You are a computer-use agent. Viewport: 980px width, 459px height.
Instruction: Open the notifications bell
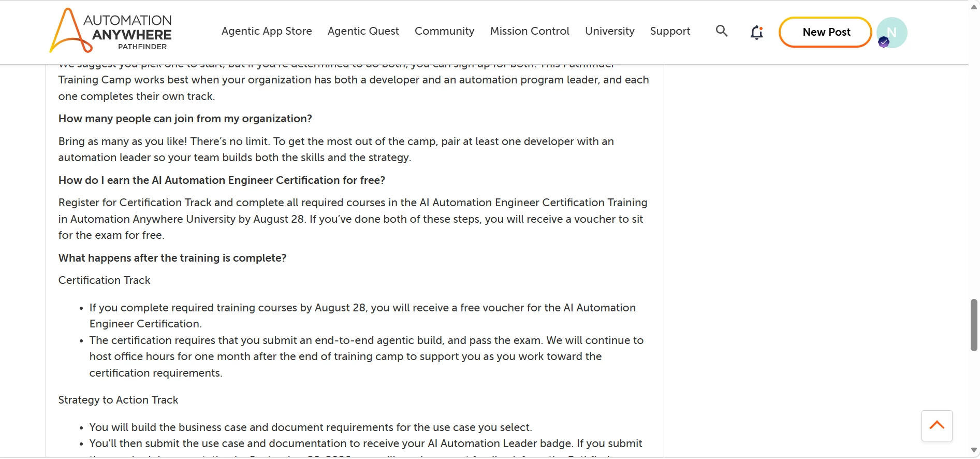point(757,33)
